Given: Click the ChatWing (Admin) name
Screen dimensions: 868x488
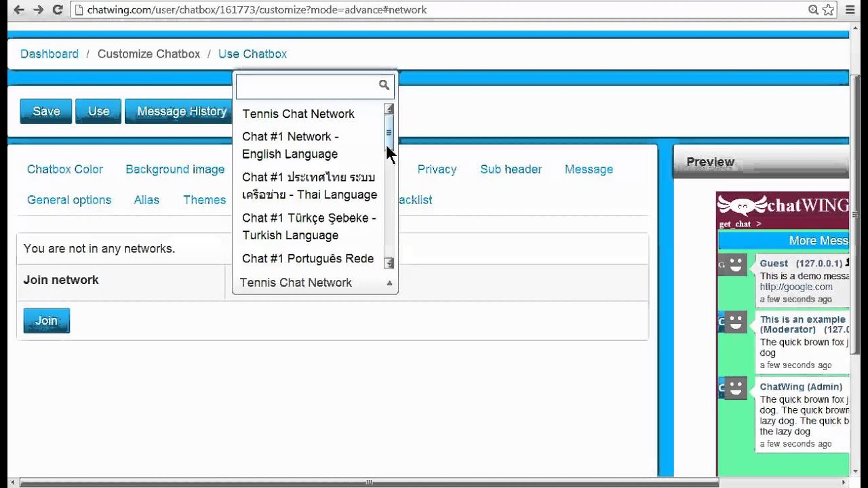Looking at the screenshot, I should coord(801,387).
